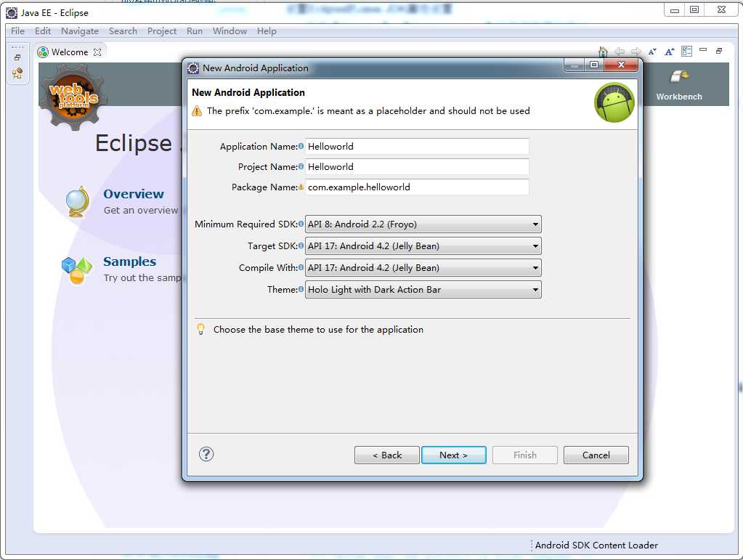Click the Finish button
743x560 pixels.
(x=525, y=455)
